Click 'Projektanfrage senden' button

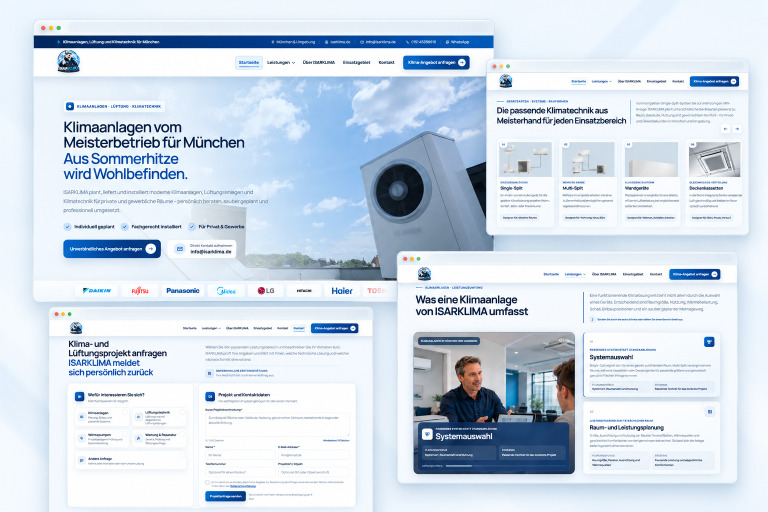pyautogui.click(x=225, y=496)
